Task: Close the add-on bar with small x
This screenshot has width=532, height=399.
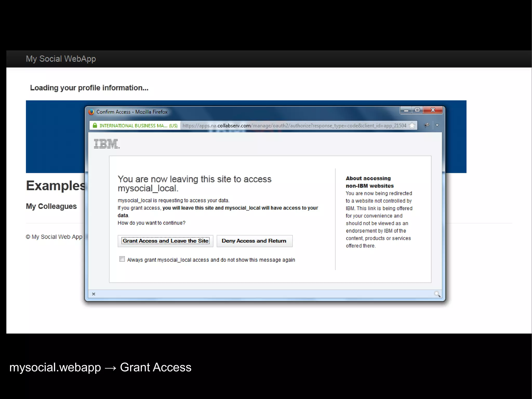Action: pyautogui.click(x=94, y=294)
